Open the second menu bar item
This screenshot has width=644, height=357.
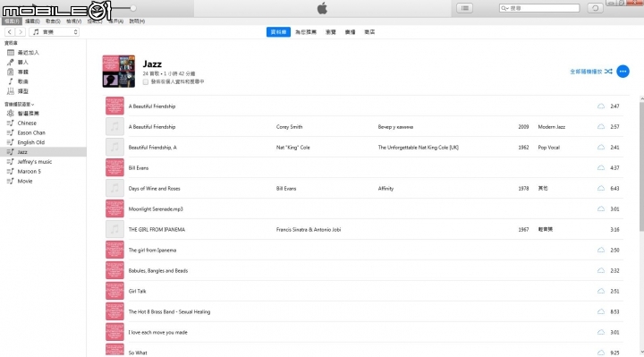coord(32,21)
